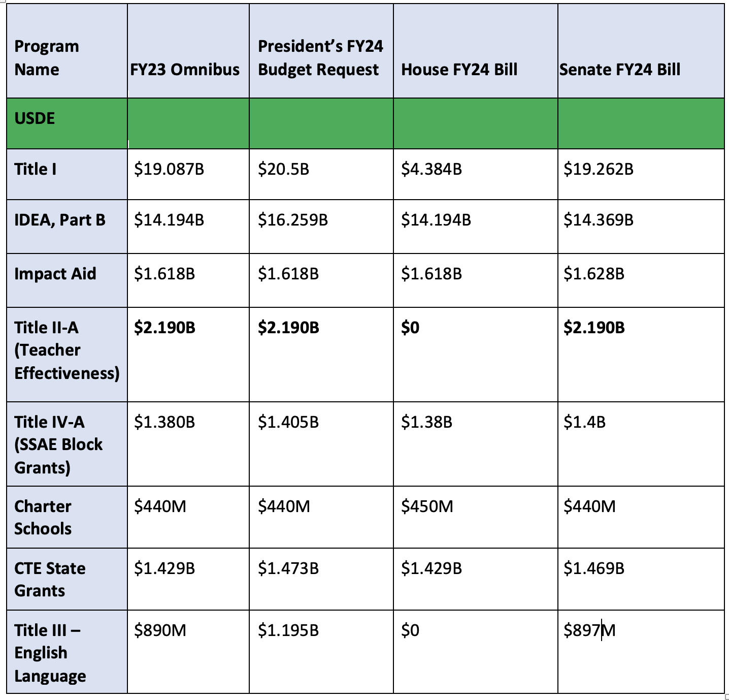Click the Title I row label
729x700 pixels.
67,174
